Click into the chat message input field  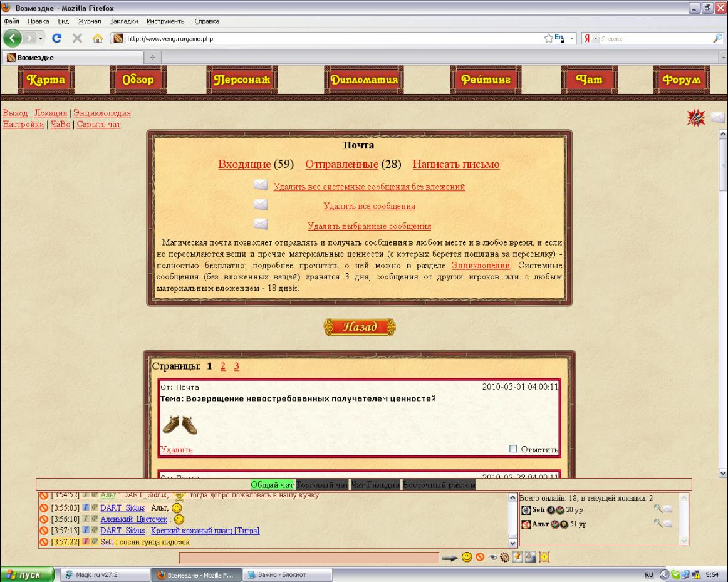pos(309,558)
